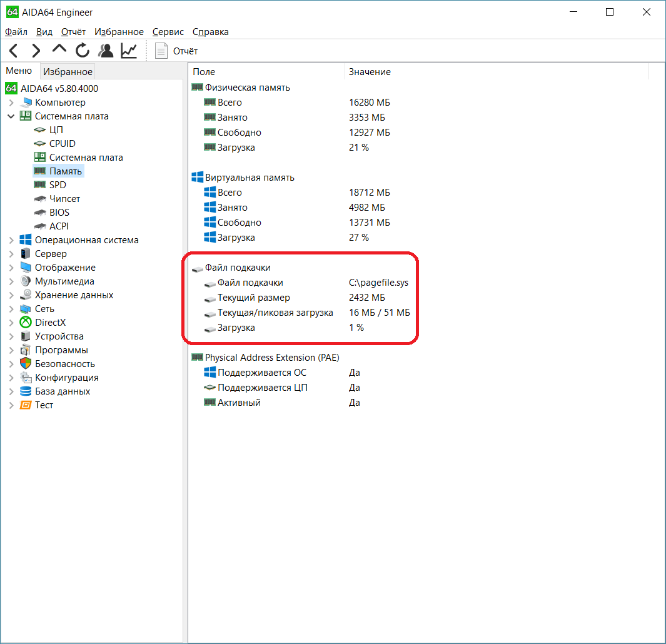The width and height of the screenshot is (666, 644).
Task: Open the user management toolbar icon
Action: pos(106,51)
